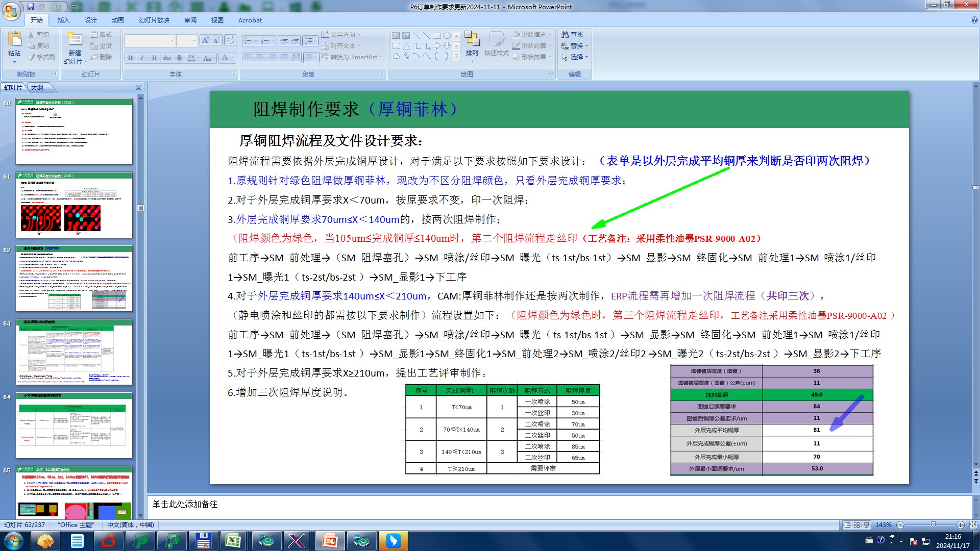Switch to slide sorter view icon
Image resolution: width=980 pixels, height=551 pixels.
857,525
